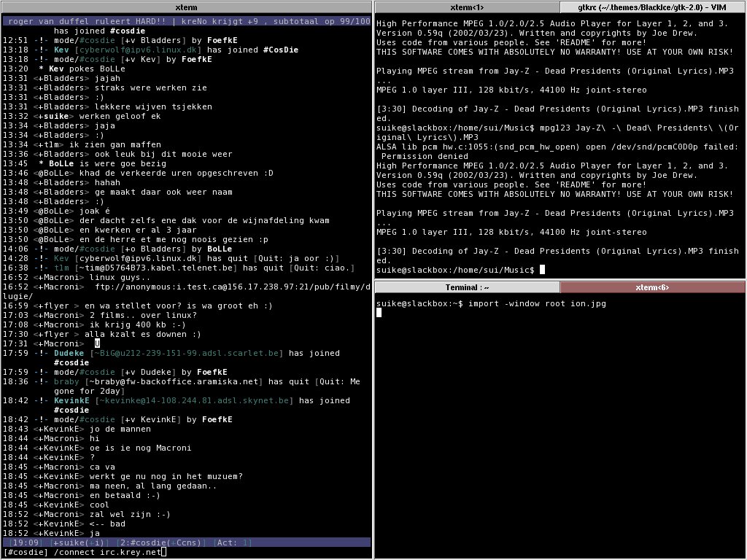Click 'mode/#cosdie [+o Bladders] by BoLLe' line

[117, 249]
